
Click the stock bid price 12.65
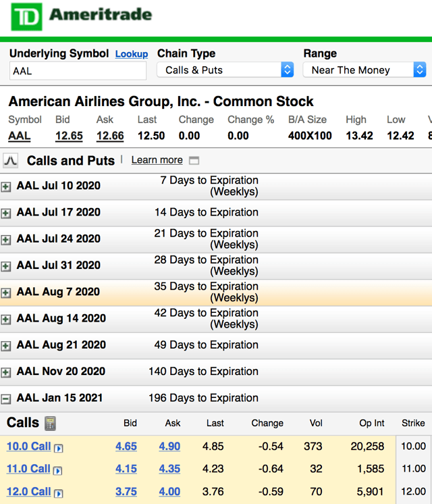[x=69, y=136]
